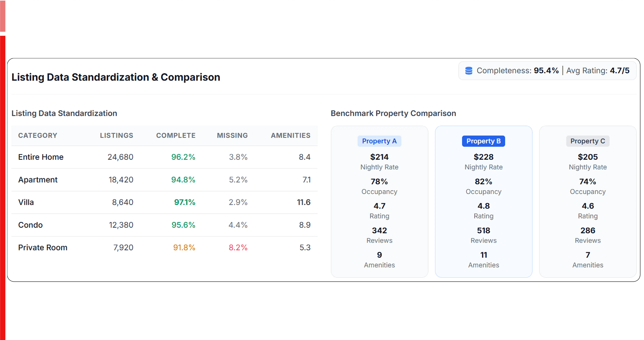Select the Apartment row label
The height and width of the screenshot is (340, 644).
click(x=38, y=180)
